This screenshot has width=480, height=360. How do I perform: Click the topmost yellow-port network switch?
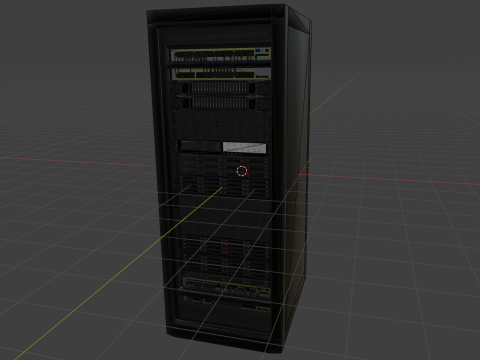(220, 55)
